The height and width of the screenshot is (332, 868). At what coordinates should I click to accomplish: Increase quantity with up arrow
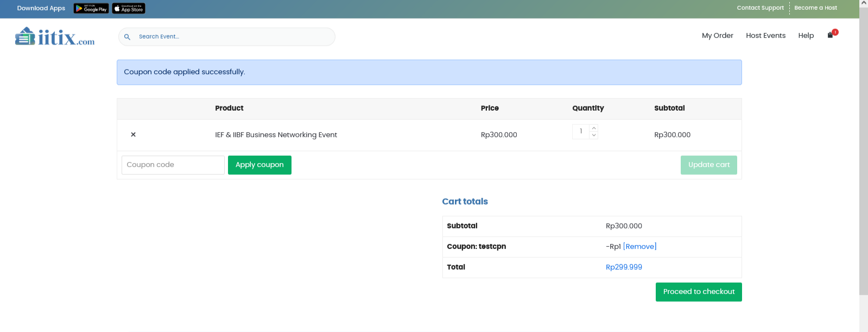[x=594, y=129]
